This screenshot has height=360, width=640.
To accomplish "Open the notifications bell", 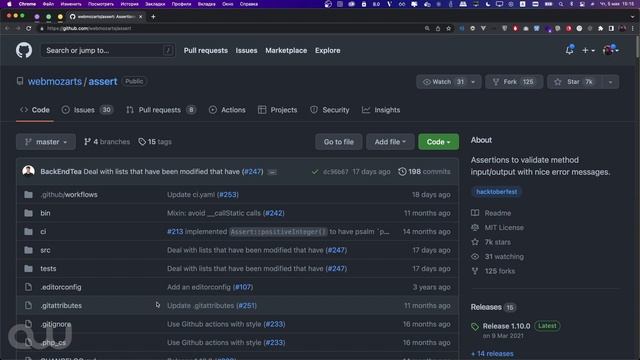I will (569, 50).
